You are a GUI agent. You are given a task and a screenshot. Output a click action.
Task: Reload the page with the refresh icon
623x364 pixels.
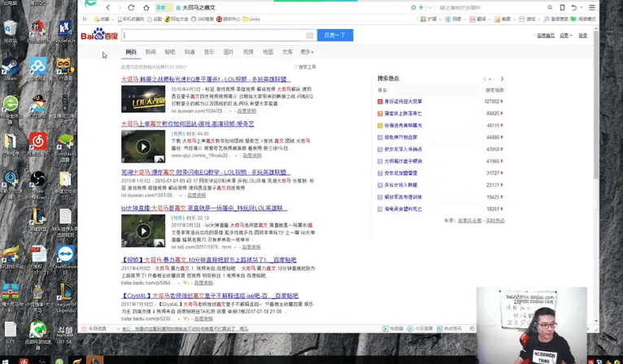(131, 7)
